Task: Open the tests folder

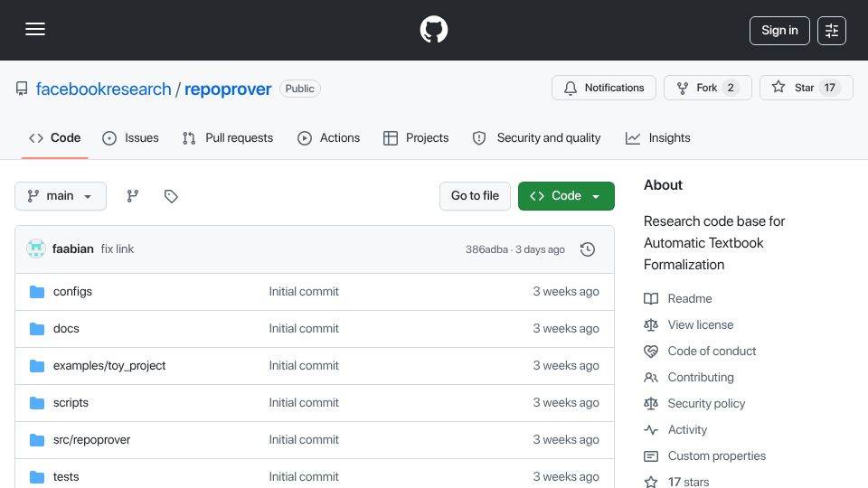Action: (66, 477)
